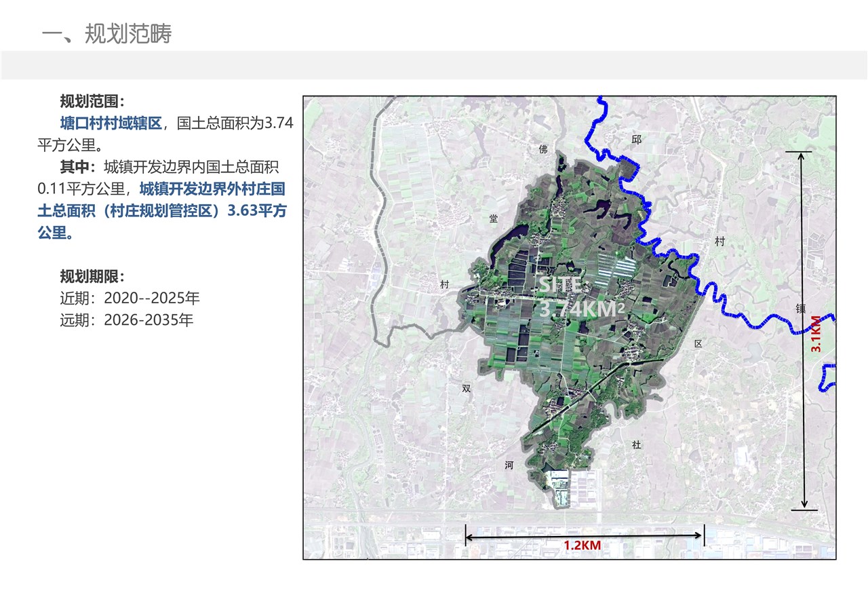Click the slide title 一、规划范畴
This screenshot has height=614, width=868.
pos(106,33)
